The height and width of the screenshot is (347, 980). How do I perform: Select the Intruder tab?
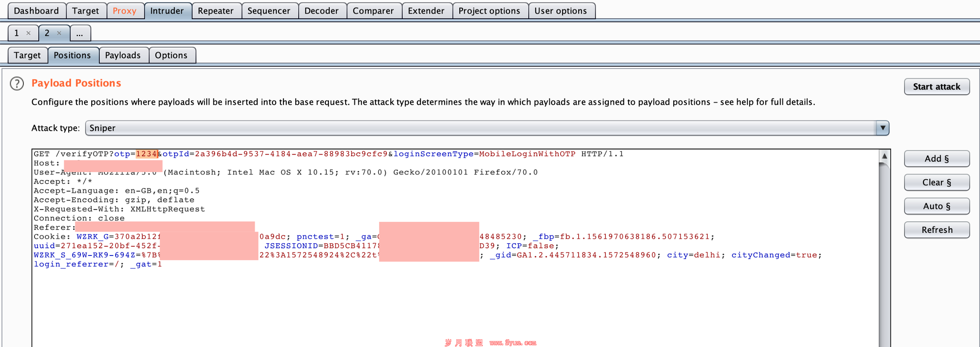point(167,11)
